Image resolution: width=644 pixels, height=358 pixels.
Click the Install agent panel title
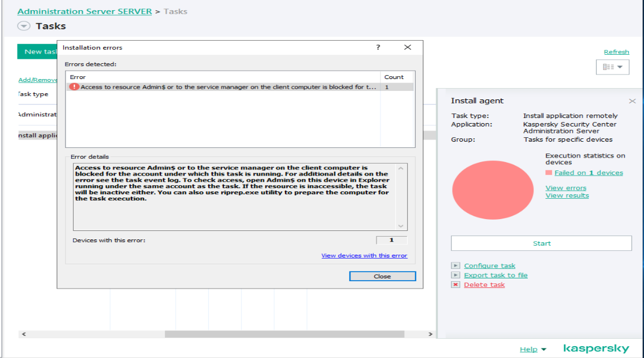click(x=477, y=101)
